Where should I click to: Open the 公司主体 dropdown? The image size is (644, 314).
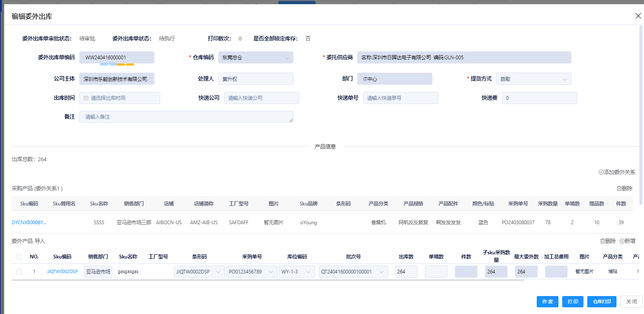point(117,79)
